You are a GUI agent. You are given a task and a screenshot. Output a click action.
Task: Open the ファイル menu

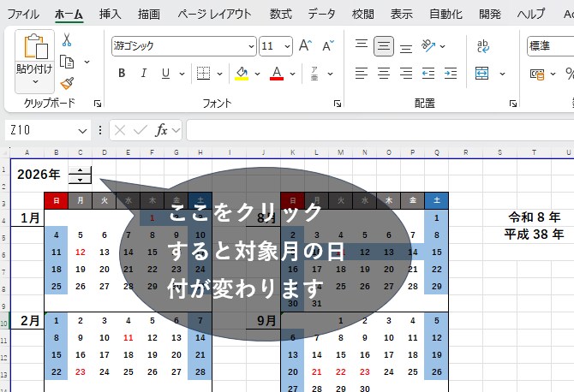click(x=22, y=15)
